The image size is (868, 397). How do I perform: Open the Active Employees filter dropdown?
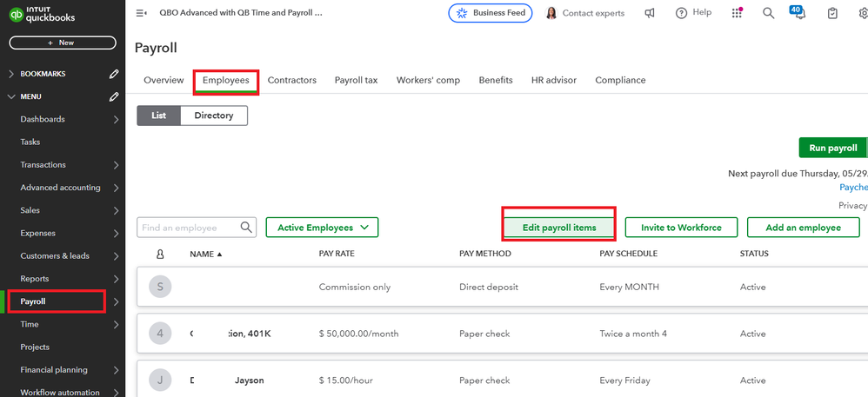[322, 228]
